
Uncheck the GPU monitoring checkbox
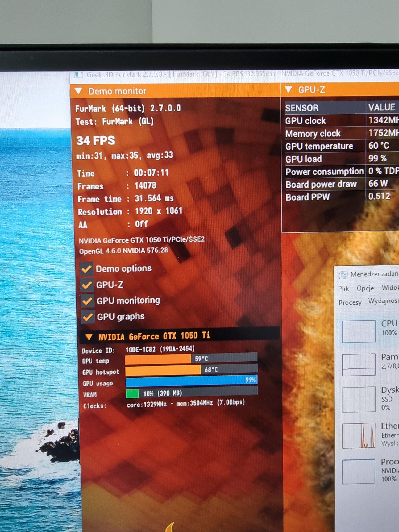tap(88, 301)
